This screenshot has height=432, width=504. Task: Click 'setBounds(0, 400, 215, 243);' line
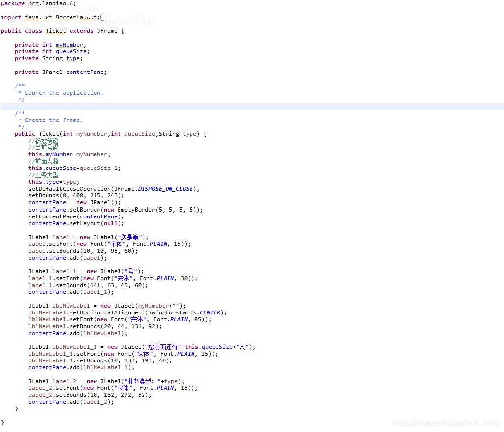click(x=76, y=195)
